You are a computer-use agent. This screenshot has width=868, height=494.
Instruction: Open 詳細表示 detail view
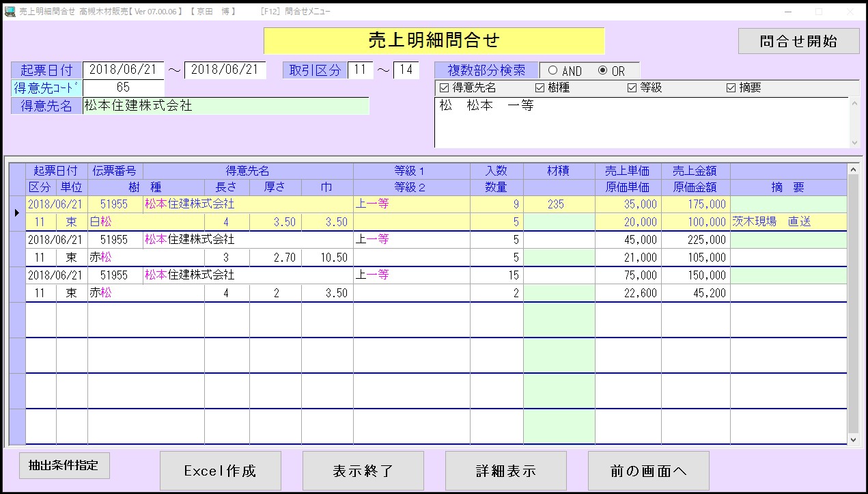(x=505, y=471)
